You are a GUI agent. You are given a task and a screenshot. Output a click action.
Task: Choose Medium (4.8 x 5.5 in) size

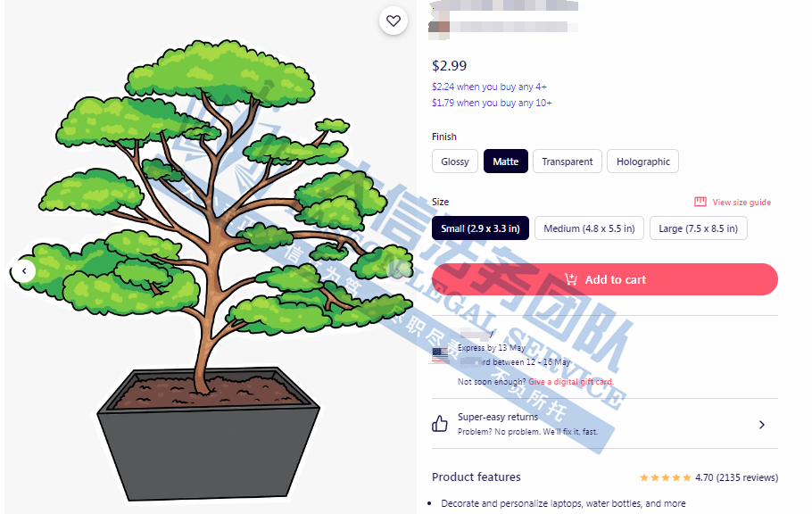tap(589, 228)
